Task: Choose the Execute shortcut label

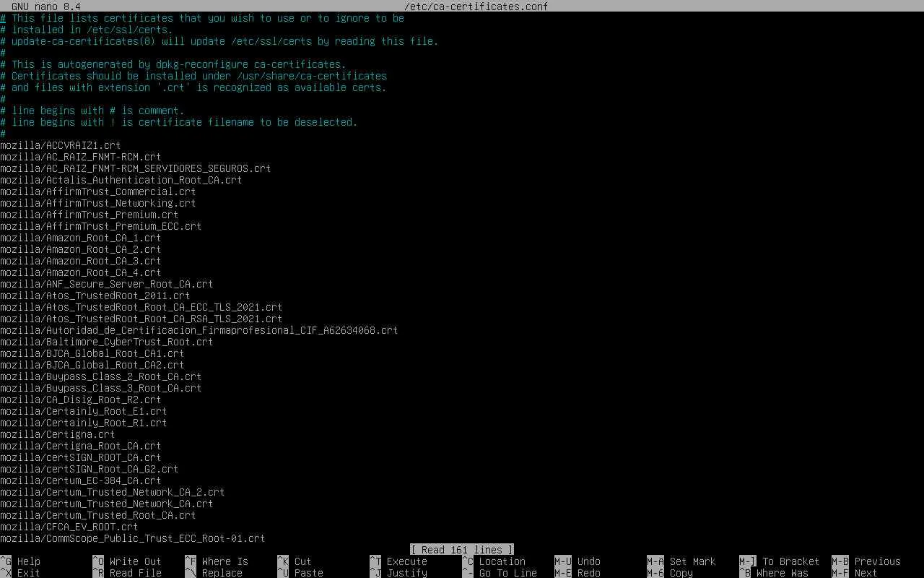Action: (x=406, y=561)
